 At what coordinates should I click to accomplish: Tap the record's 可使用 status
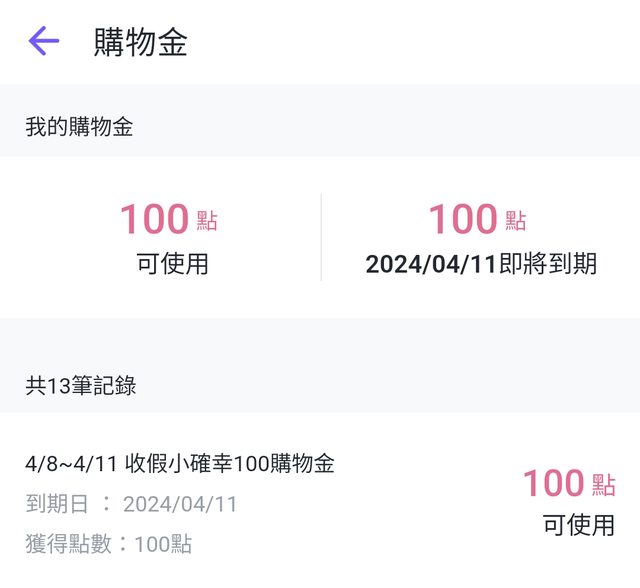578,525
